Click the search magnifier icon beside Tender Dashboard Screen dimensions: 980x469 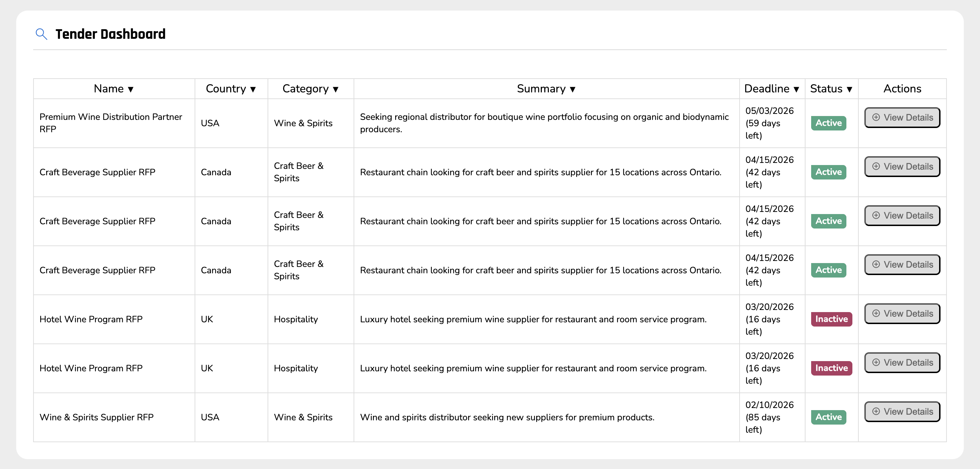[x=41, y=34]
